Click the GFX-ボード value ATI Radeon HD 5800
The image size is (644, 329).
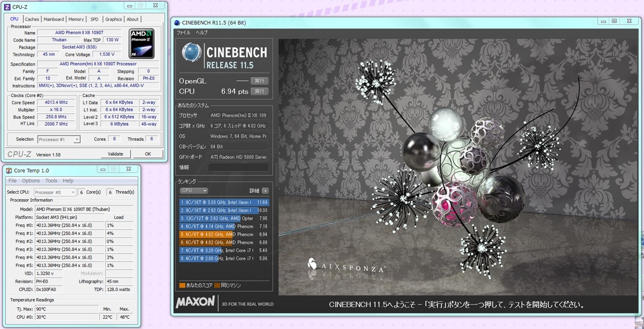tap(239, 157)
